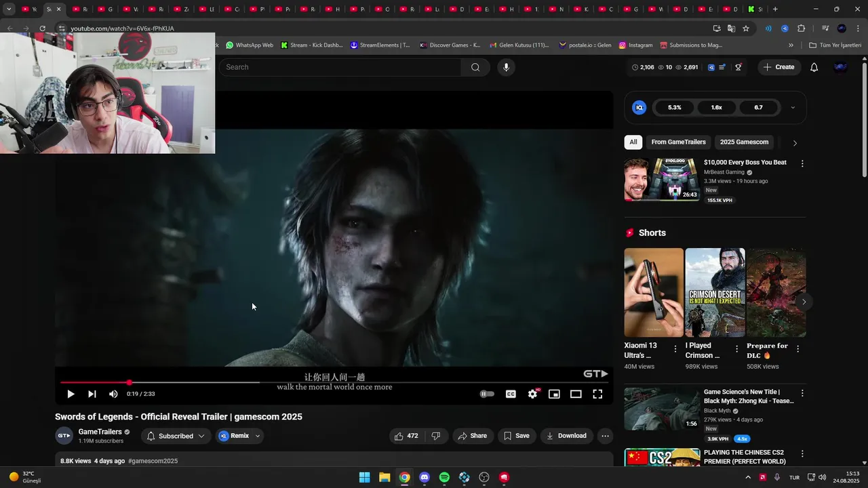Open the GameTrailers channel avatar
This screenshot has height=488, width=868.
(64, 436)
